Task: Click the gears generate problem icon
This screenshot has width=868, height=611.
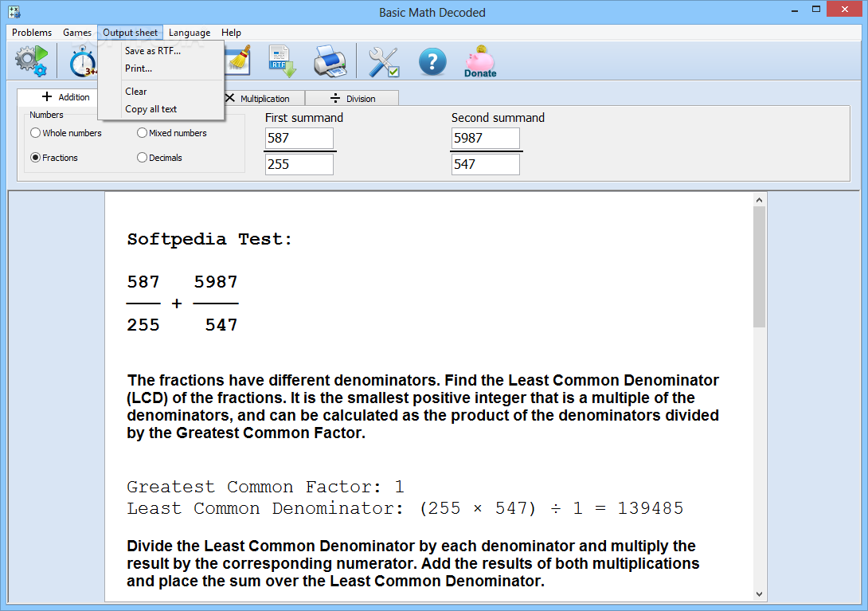Action: pyautogui.click(x=32, y=61)
